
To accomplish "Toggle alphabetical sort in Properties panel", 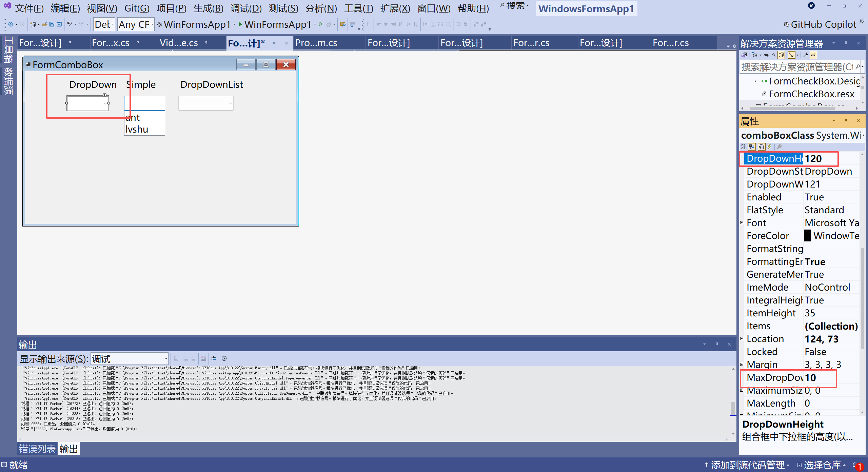I will pyautogui.click(x=752, y=147).
